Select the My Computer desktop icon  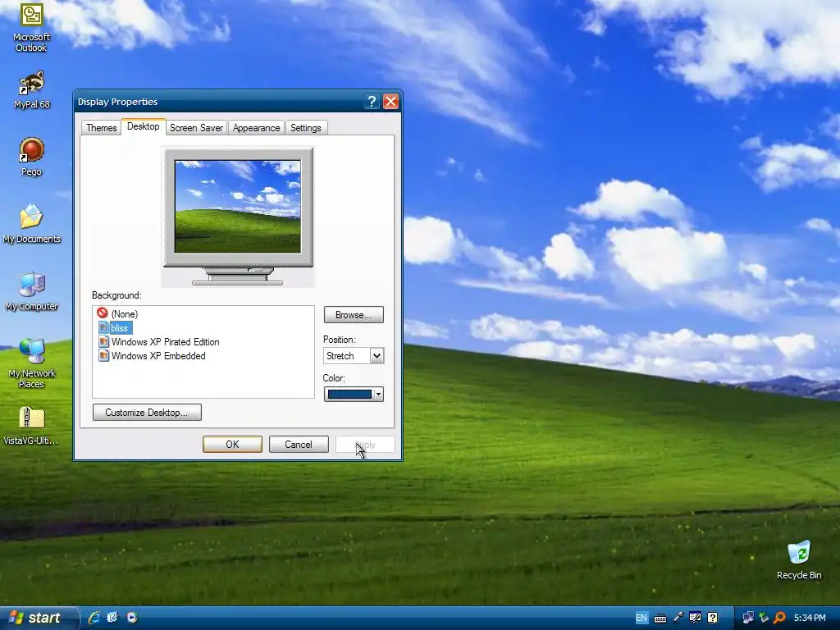31,291
